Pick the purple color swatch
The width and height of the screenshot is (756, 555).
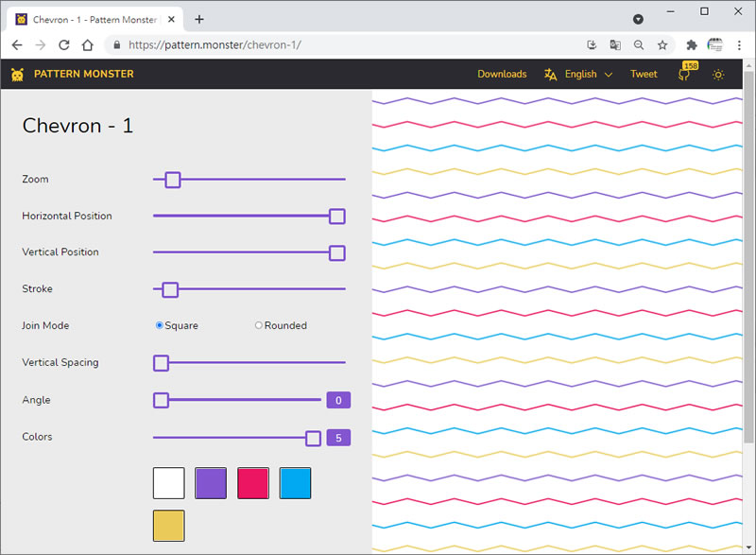click(211, 483)
